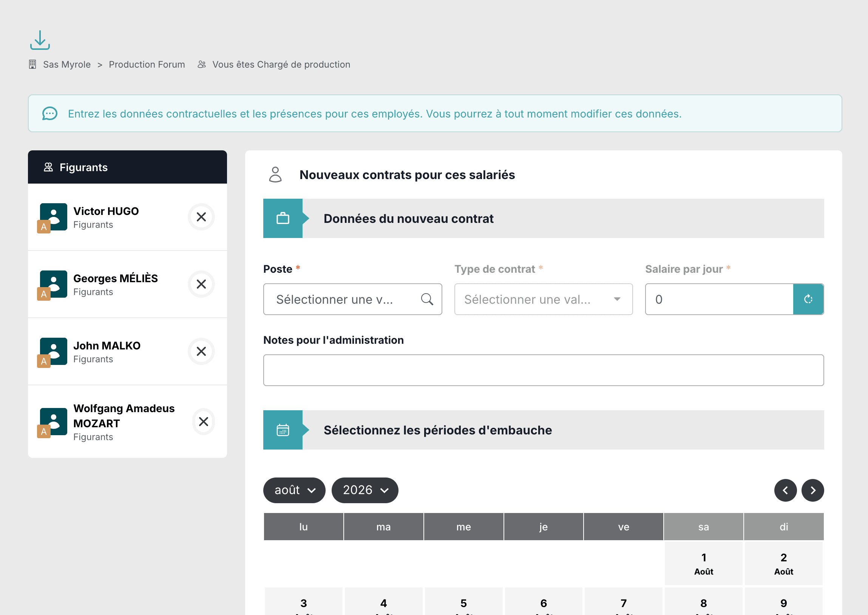Click Wolfgang Amadeus MOZART's avatar icon
Screen dimensions: 868x615
(53, 422)
